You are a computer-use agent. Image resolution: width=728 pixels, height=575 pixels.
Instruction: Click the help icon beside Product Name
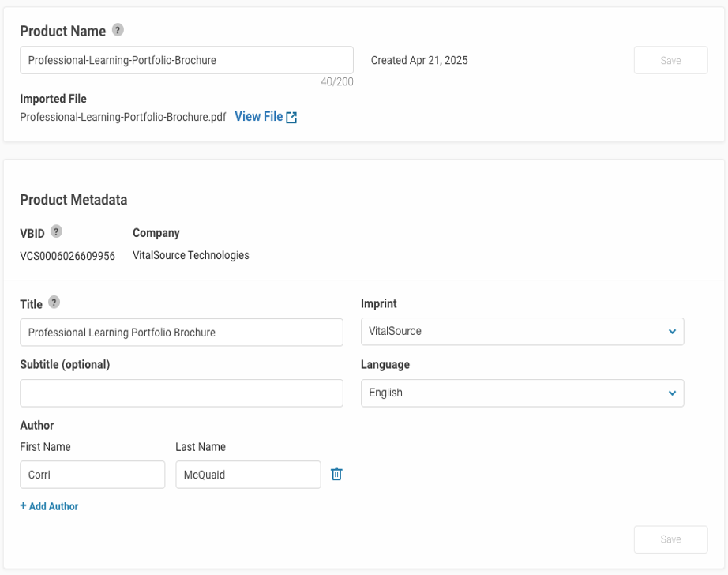(118, 31)
